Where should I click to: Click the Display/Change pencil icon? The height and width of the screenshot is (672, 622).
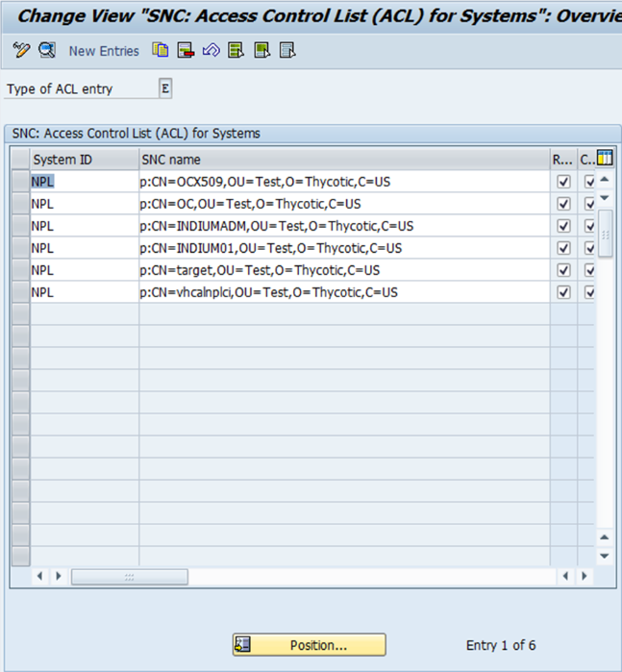[21, 50]
